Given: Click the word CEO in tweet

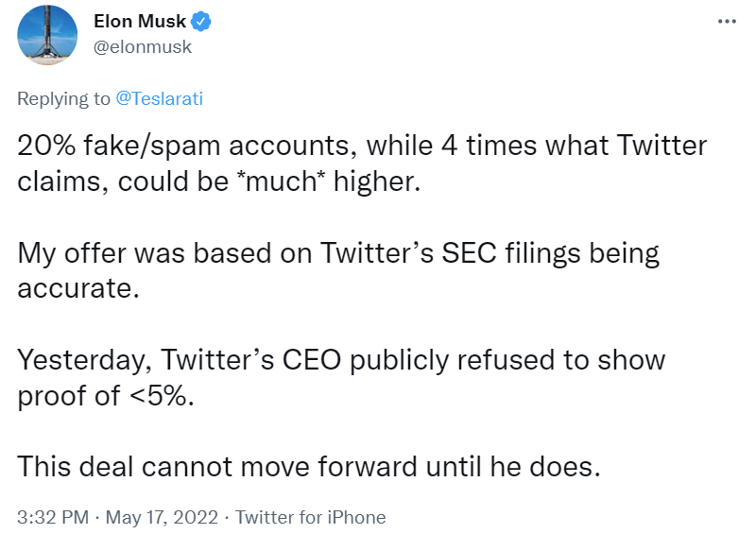Looking at the screenshot, I should 312,360.
